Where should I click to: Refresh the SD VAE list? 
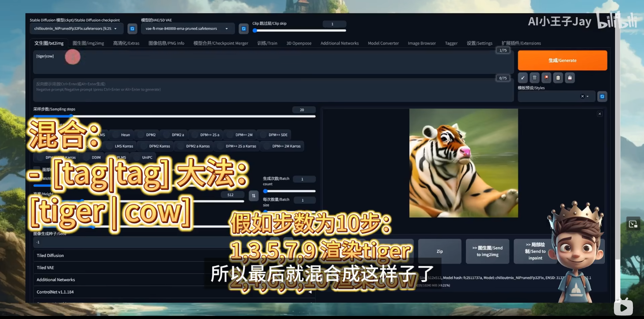point(244,29)
